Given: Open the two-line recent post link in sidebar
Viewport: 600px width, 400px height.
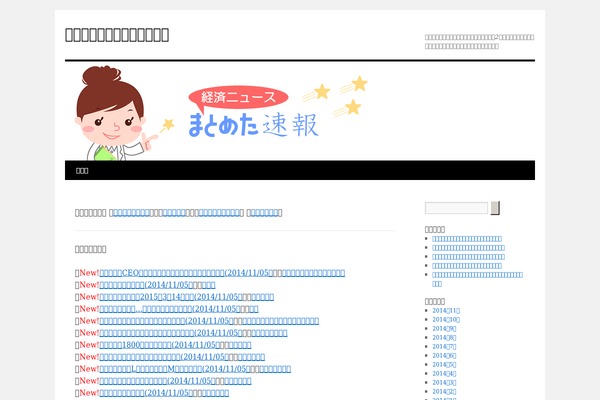Looking at the screenshot, I should point(477,279).
